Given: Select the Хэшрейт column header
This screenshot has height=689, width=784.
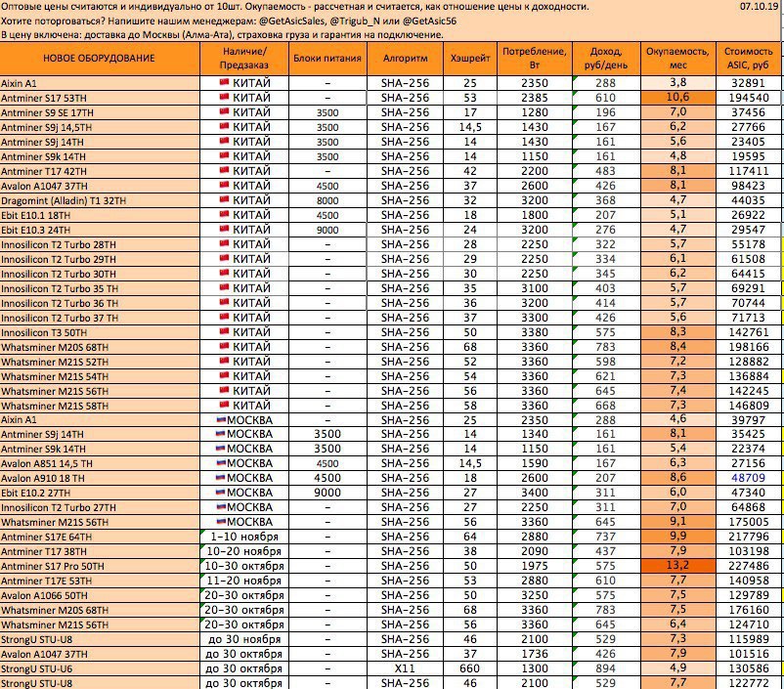Looking at the screenshot, I should (470, 58).
